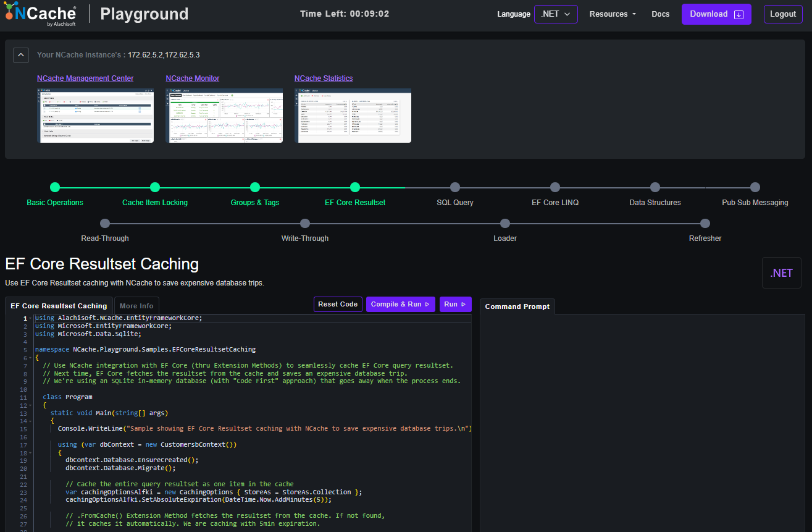Open the NCache Management Center thumbnail
The image size is (812, 532).
[x=96, y=116]
